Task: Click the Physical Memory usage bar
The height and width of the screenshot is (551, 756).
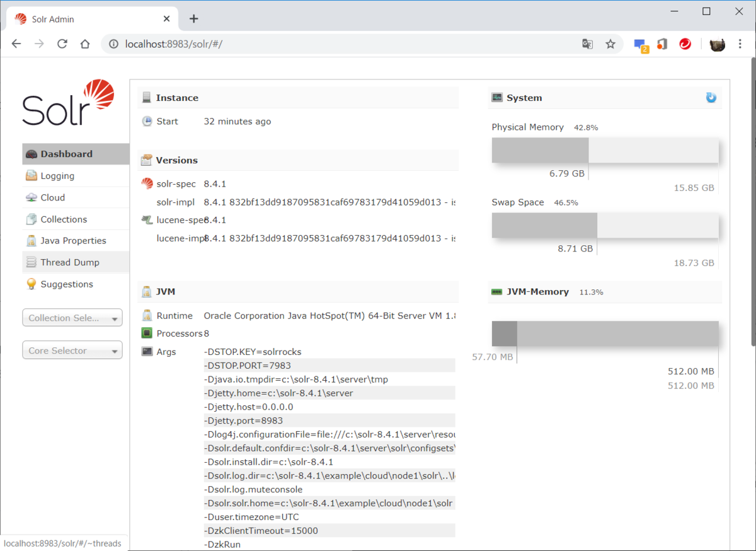Action: pyautogui.click(x=605, y=150)
